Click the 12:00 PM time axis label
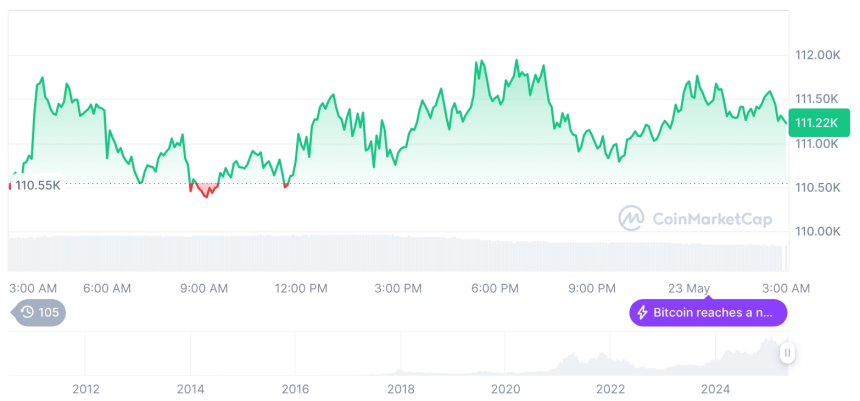The width and height of the screenshot is (860, 401). click(x=300, y=288)
